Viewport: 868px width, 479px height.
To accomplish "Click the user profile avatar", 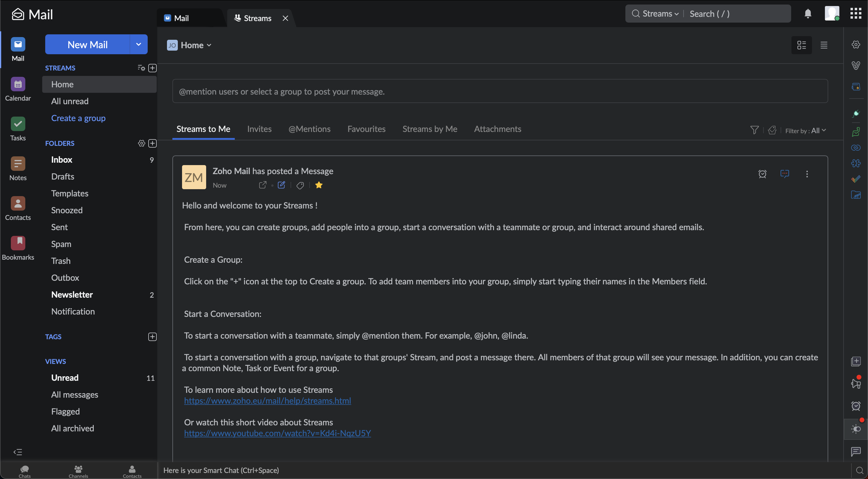I will tap(832, 14).
